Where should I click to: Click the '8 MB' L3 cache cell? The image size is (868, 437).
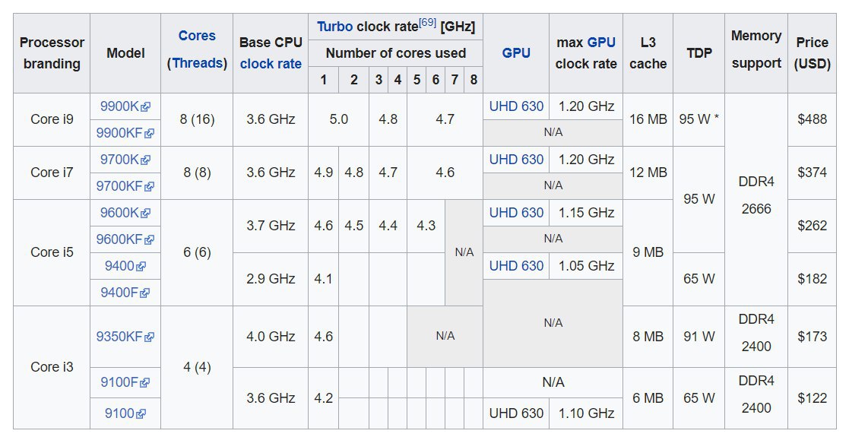click(648, 337)
